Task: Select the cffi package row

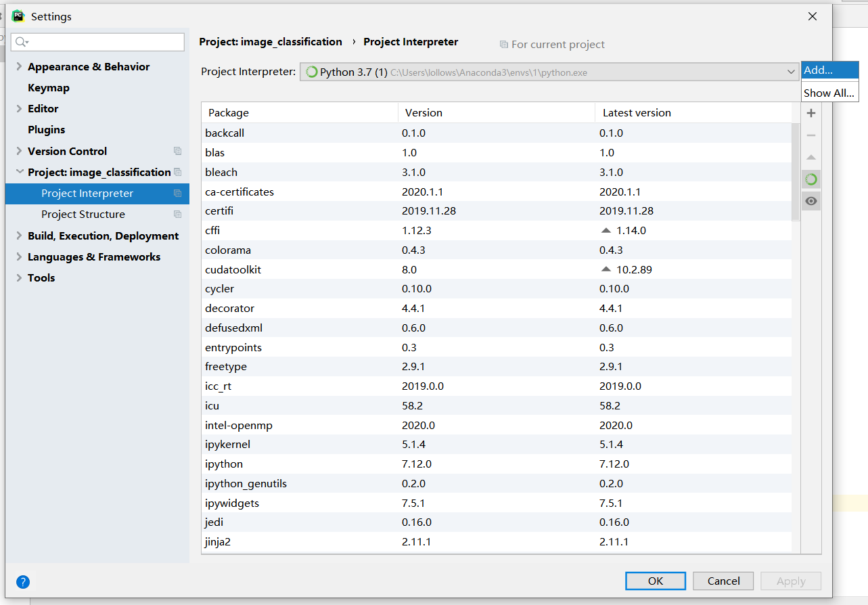Action: click(497, 231)
